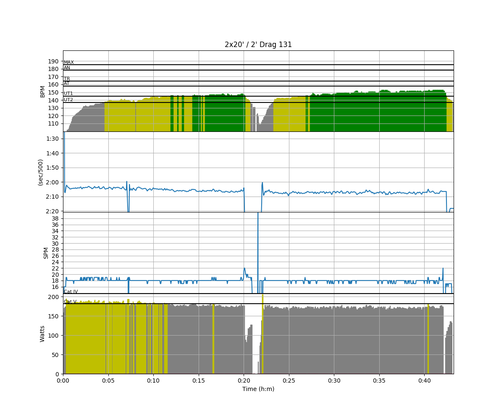504x420 pixels.
Task: Click the 0:40 time tick label
Action: [424, 381]
